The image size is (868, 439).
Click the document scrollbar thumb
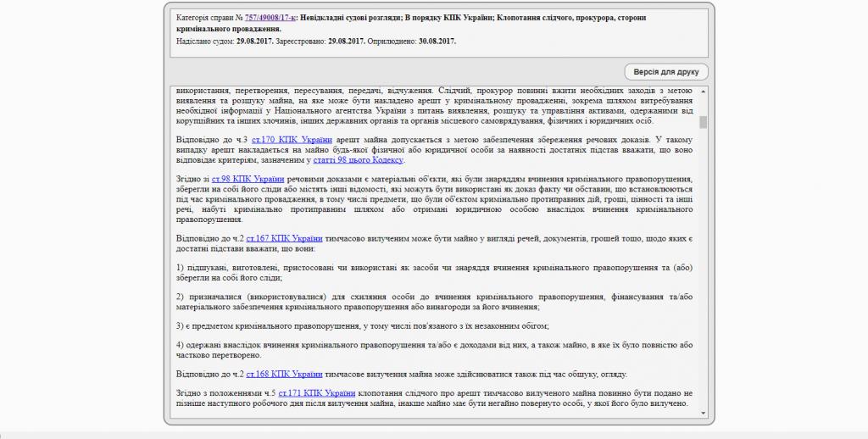pyautogui.click(x=703, y=122)
